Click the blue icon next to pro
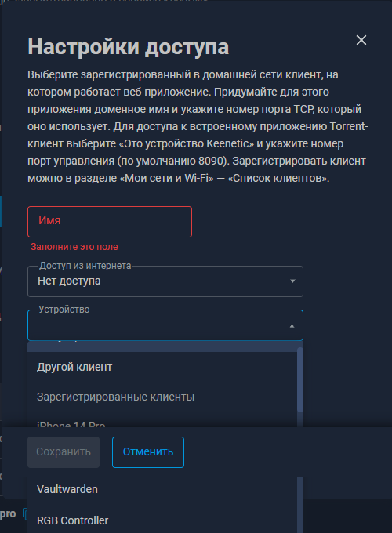Viewport: 392px width, 533px height. click(25, 513)
